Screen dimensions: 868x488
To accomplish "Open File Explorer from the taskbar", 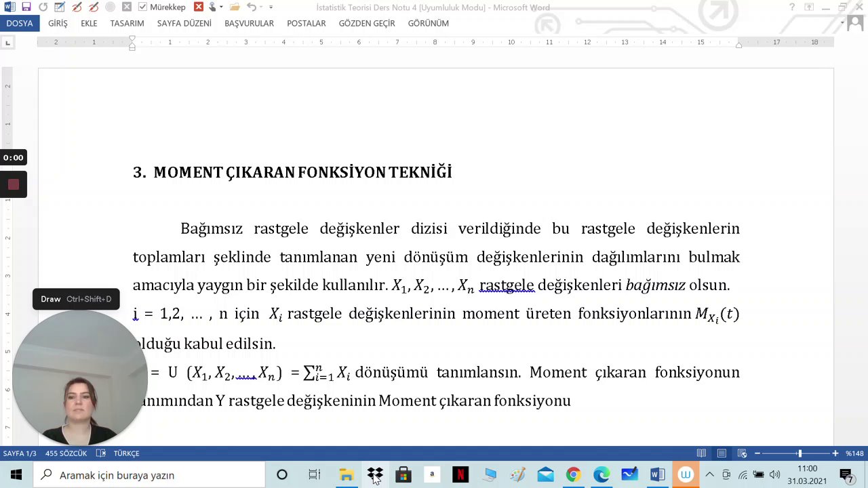I will [346, 475].
